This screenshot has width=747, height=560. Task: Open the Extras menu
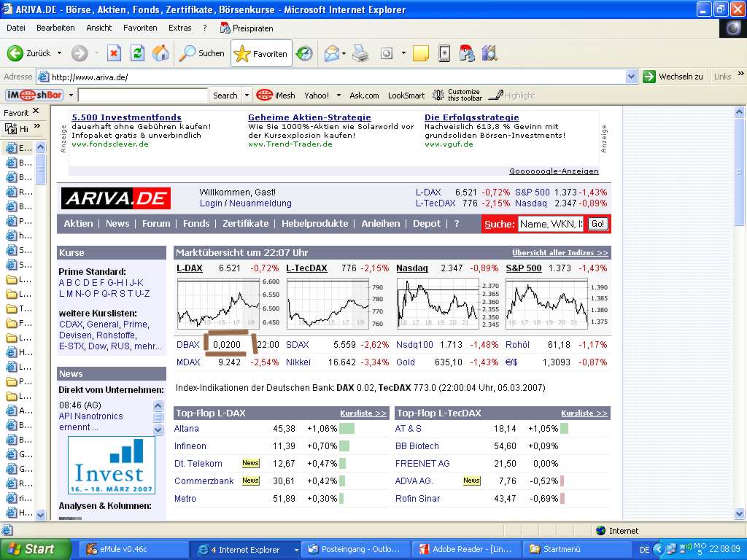180,28
